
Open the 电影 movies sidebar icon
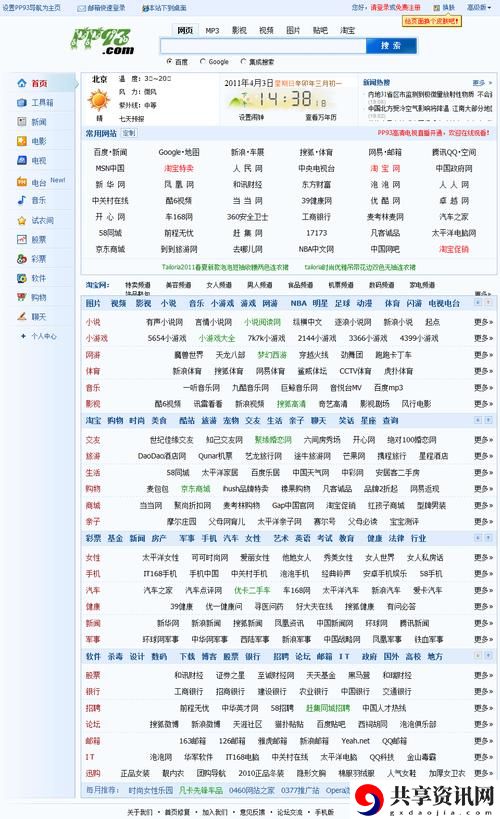[22, 141]
